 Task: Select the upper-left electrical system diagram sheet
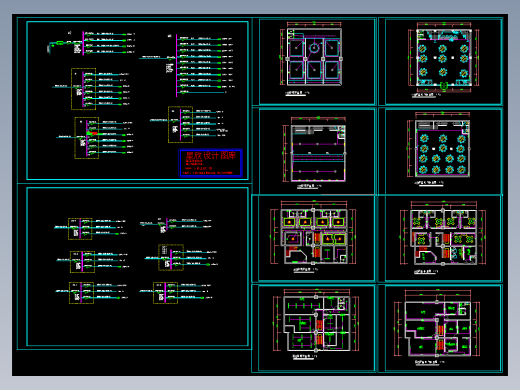[137, 101]
